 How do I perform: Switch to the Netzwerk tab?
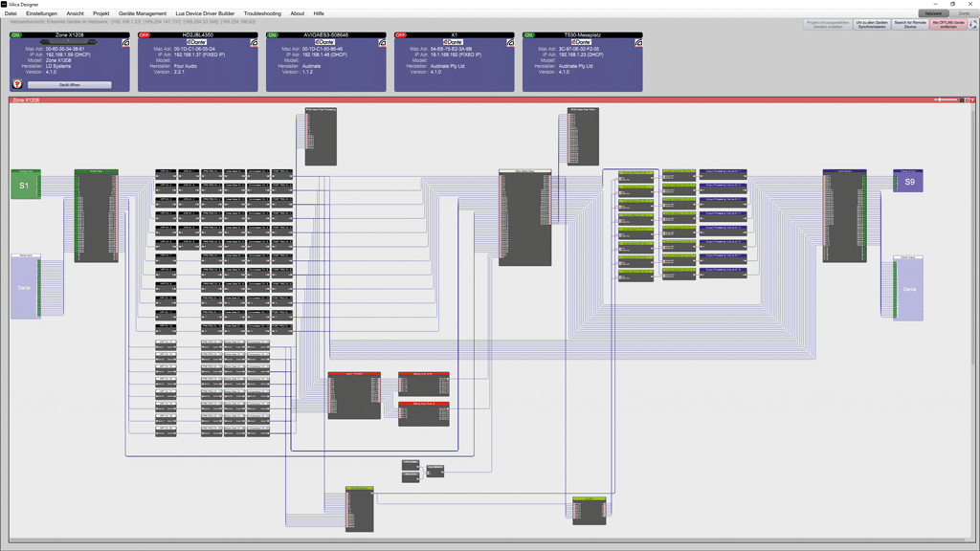933,13
